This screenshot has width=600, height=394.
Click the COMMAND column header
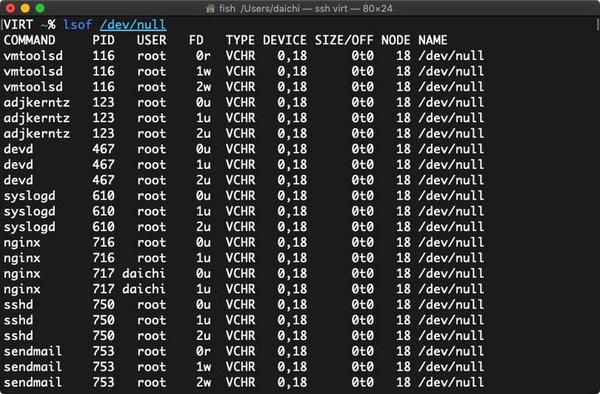coord(29,40)
